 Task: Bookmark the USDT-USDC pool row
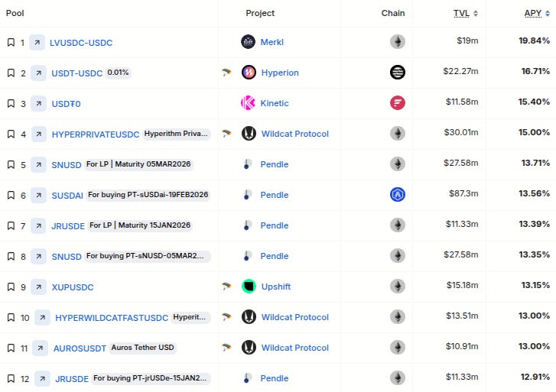click(11, 73)
